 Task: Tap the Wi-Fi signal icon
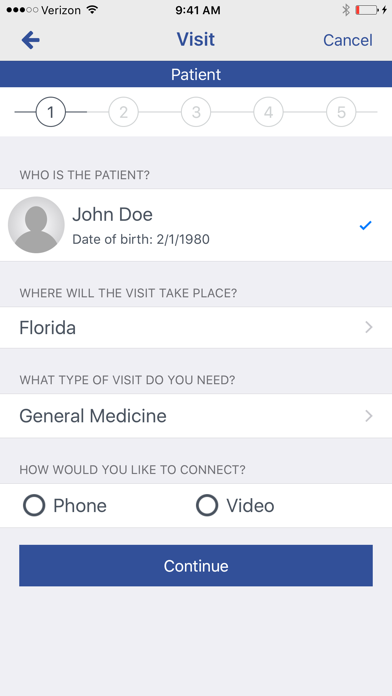[x=92, y=10]
